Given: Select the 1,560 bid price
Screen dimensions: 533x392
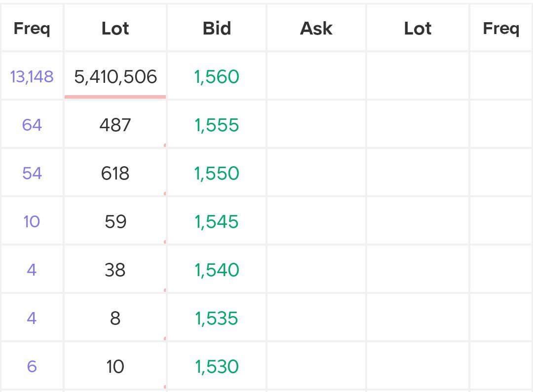Looking at the screenshot, I should point(217,76).
